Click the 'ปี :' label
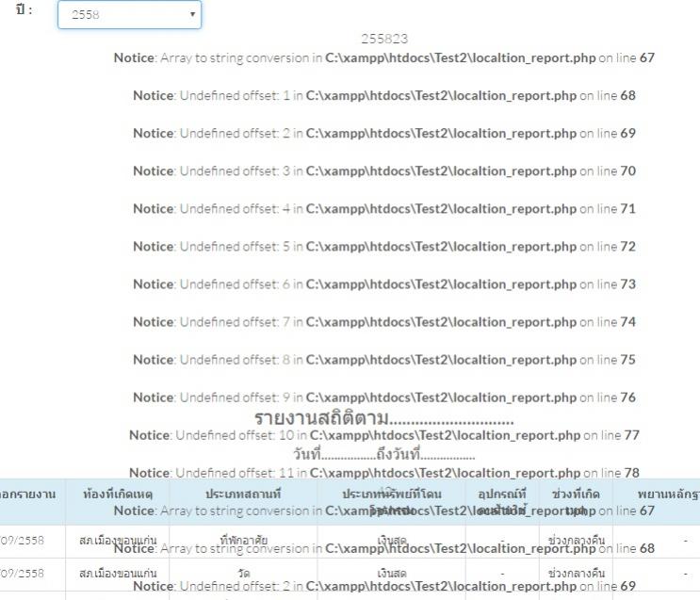The height and width of the screenshot is (600, 700). click(x=24, y=9)
